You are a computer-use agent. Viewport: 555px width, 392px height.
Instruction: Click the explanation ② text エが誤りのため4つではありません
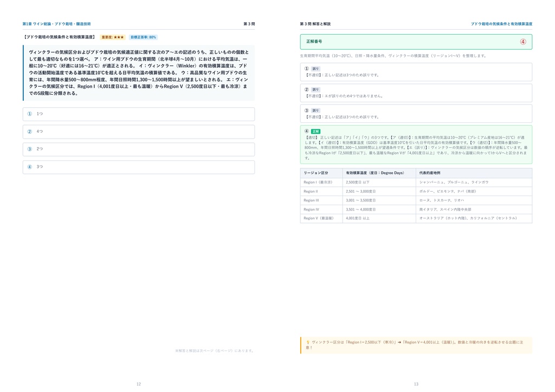(353, 96)
